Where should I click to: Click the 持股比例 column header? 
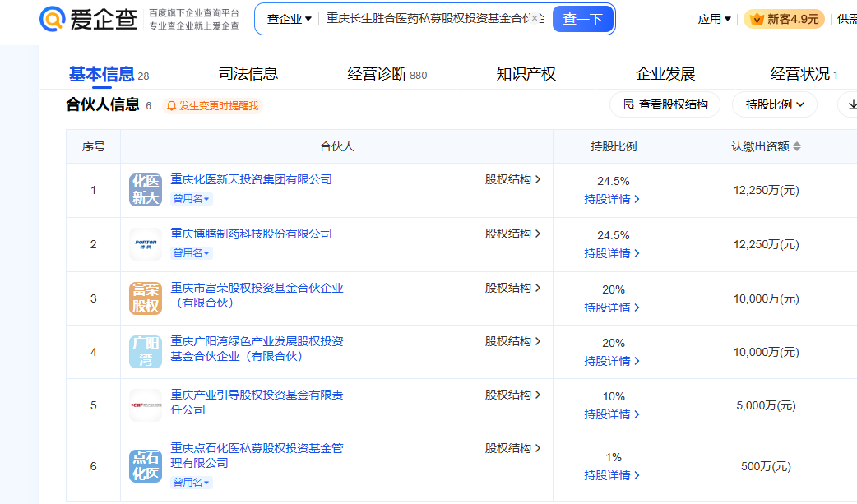pyautogui.click(x=614, y=146)
